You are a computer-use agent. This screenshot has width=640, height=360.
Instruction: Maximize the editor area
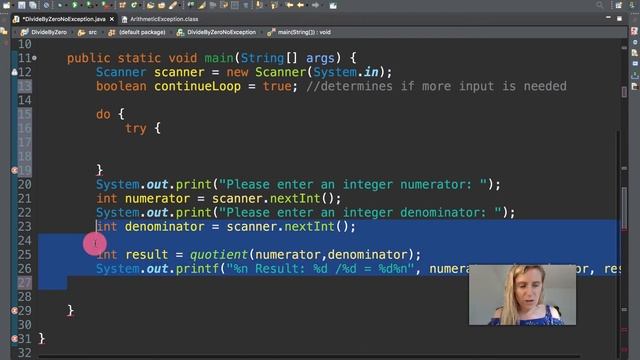point(619,18)
